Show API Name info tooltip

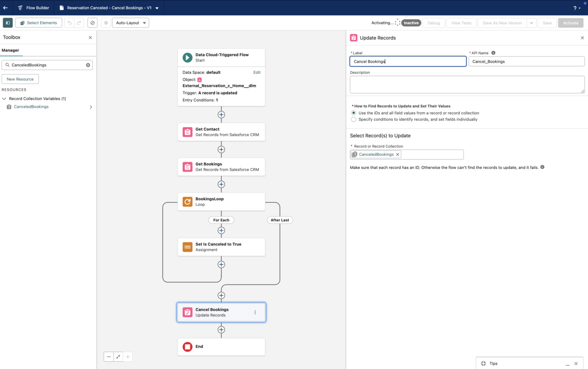[x=493, y=53]
